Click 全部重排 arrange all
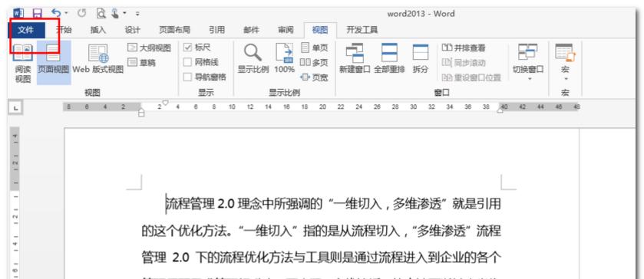The width and height of the screenshot is (644, 279). pyautogui.click(x=389, y=59)
